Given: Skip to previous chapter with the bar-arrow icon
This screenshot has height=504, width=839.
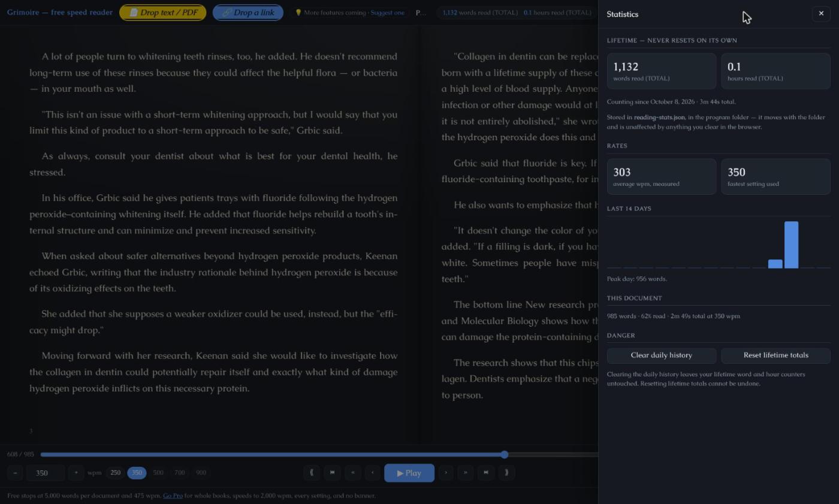Looking at the screenshot, I should [332, 472].
